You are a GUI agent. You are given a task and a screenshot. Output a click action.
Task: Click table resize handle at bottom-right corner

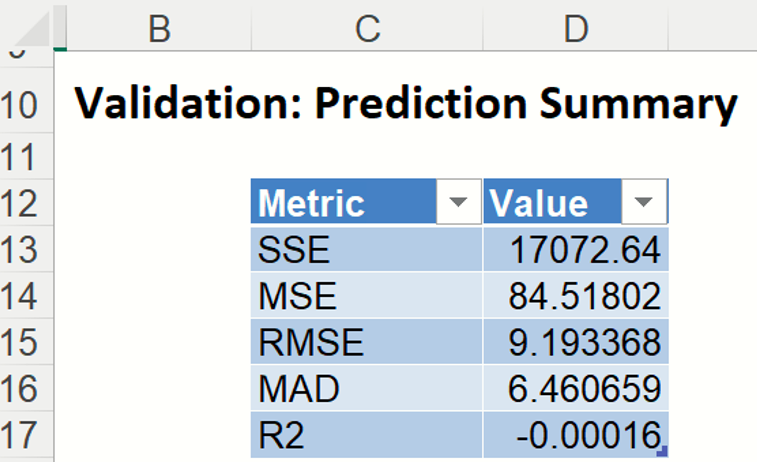click(x=662, y=453)
